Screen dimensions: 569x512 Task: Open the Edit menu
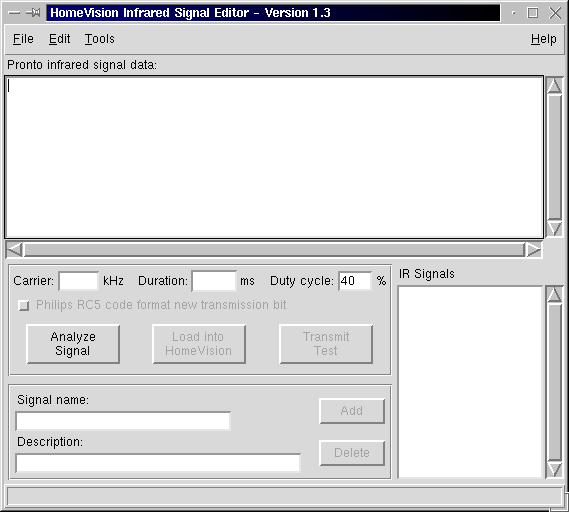(x=60, y=39)
